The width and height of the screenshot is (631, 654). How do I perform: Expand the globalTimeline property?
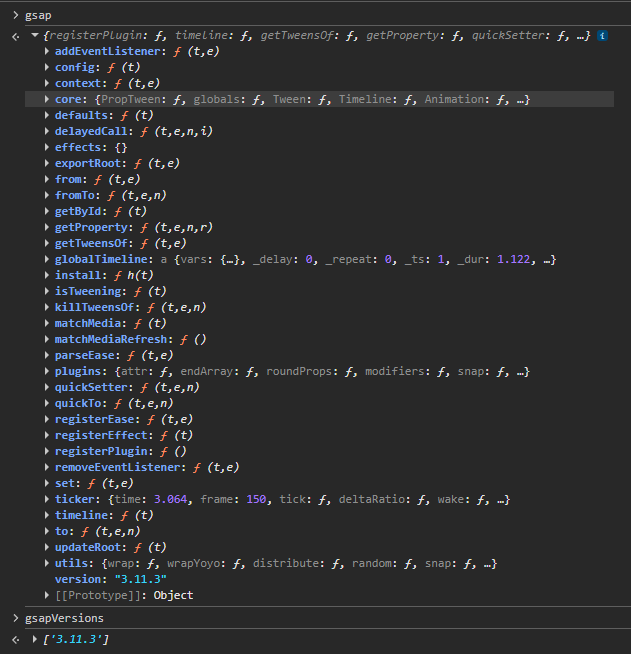tap(47, 259)
